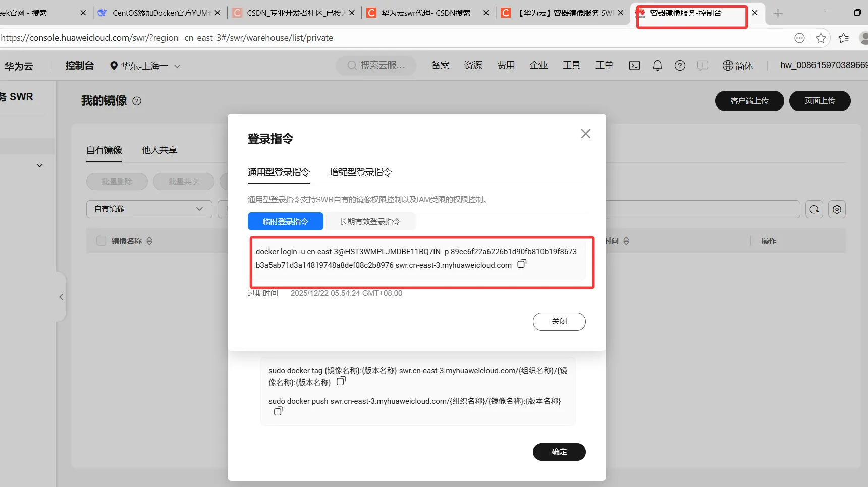Collapse the left sidebar chevron
Image resolution: width=868 pixels, height=487 pixels.
click(x=61, y=297)
